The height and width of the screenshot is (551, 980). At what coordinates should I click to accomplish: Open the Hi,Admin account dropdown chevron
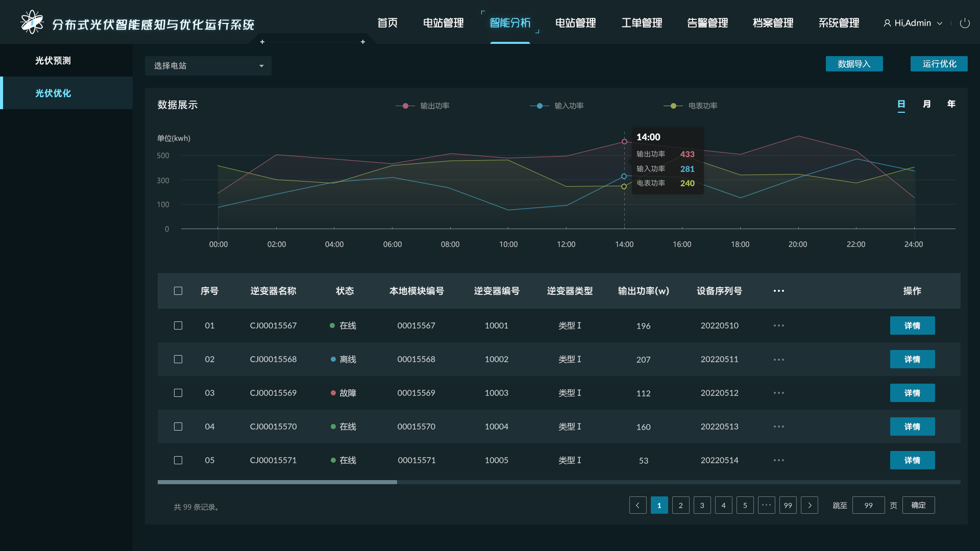pos(940,23)
